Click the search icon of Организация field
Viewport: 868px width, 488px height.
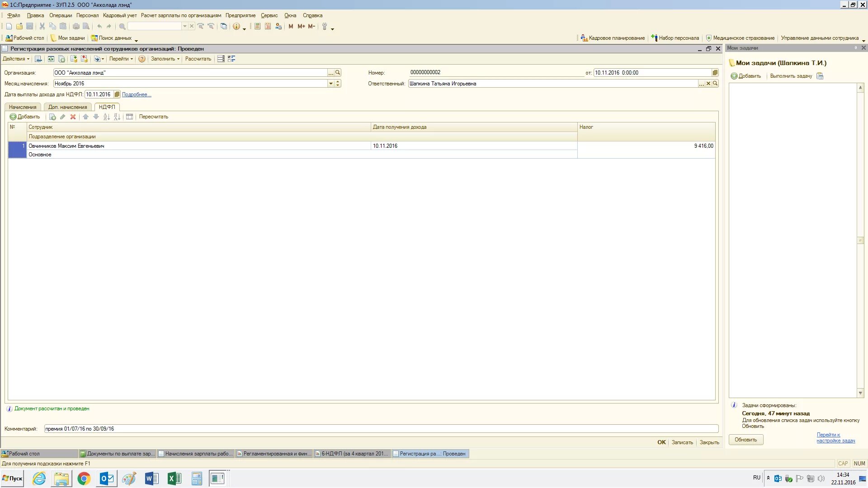pos(338,72)
